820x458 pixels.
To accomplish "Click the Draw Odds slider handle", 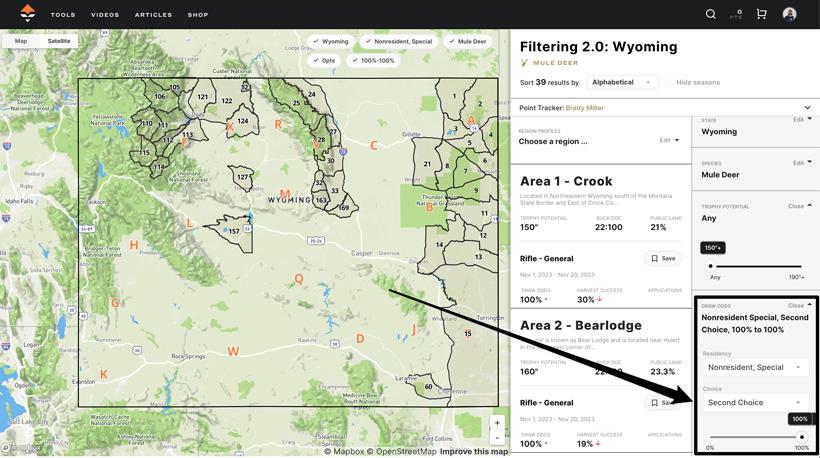I will 802,437.
